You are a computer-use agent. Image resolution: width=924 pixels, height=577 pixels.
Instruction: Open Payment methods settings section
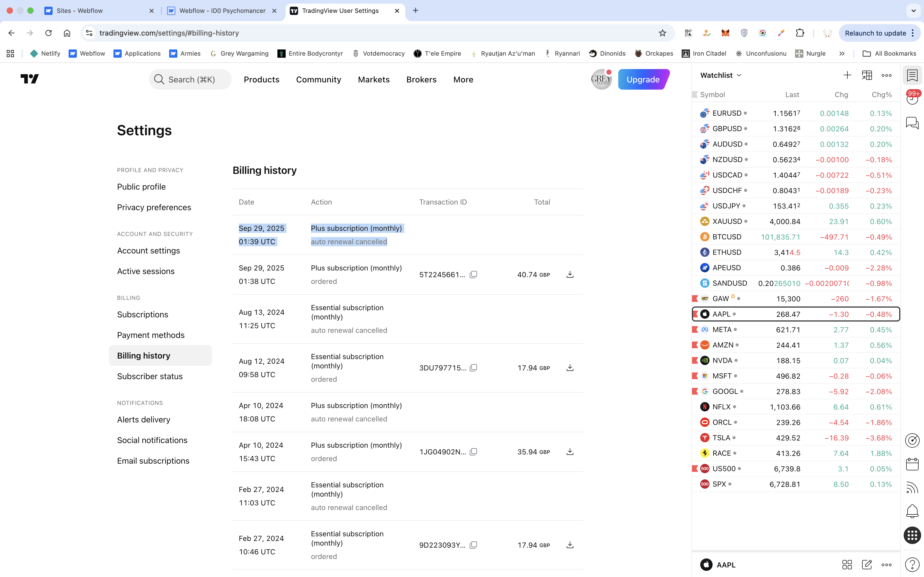click(x=151, y=335)
